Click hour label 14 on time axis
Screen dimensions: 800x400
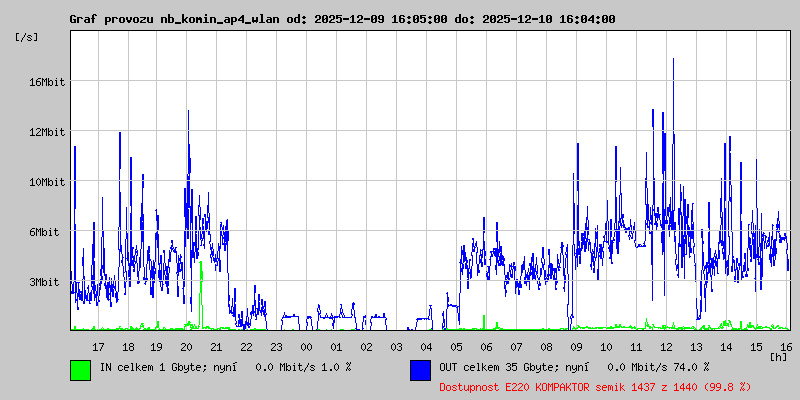(x=727, y=347)
